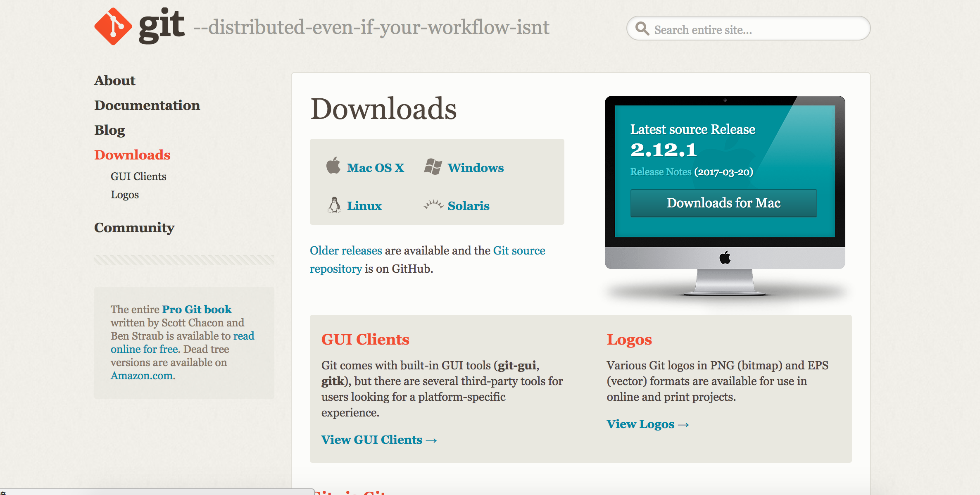Open Logos sidebar sub-item
Screen dimensions: 980x495
(125, 195)
